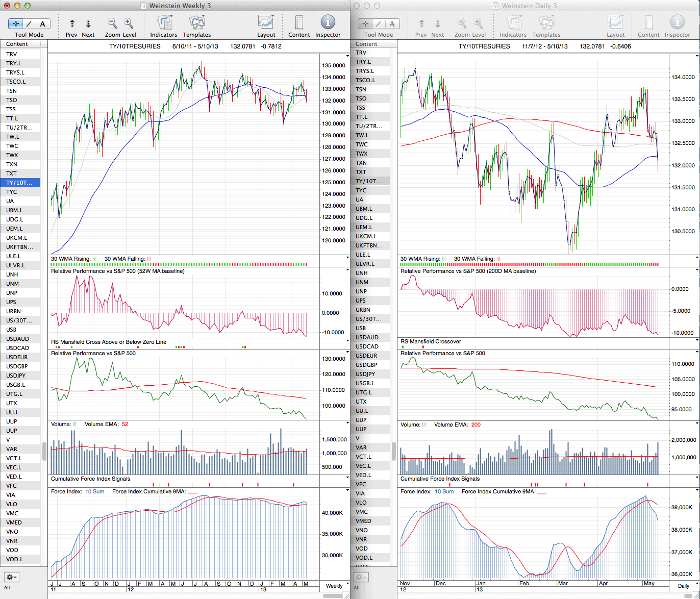The height and width of the screenshot is (599, 700).
Task: Zoom out with minus magnifier in Weekly window
Action: [112, 23]
